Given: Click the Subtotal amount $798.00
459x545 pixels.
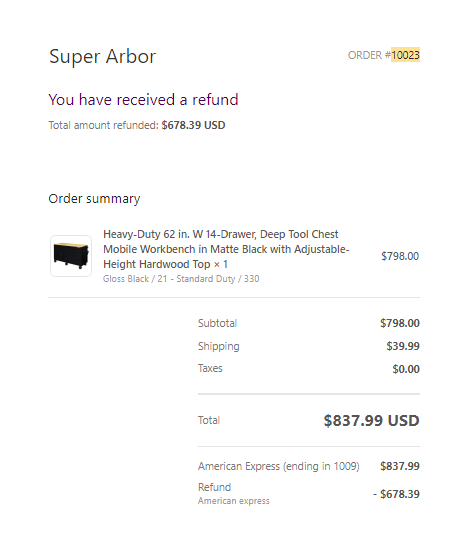Looking at the screenshot, I should point(400,323).
